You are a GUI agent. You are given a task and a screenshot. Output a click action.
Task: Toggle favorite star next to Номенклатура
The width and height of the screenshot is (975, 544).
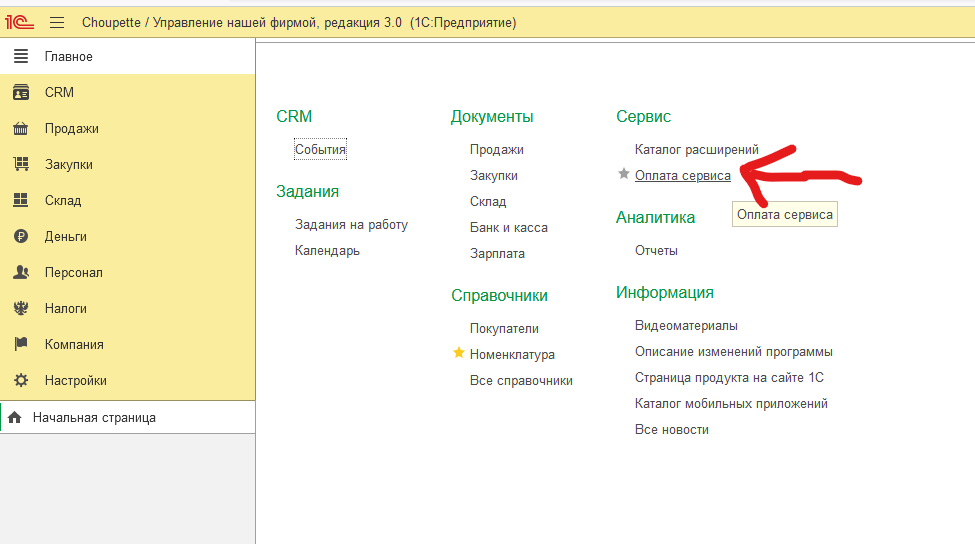coord(459,353)
